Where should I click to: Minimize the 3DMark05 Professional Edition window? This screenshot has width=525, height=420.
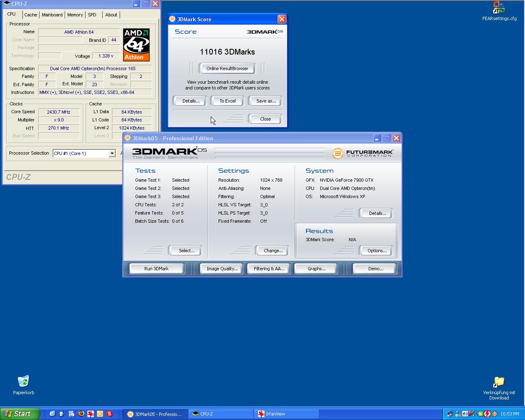tap(377, 138)
